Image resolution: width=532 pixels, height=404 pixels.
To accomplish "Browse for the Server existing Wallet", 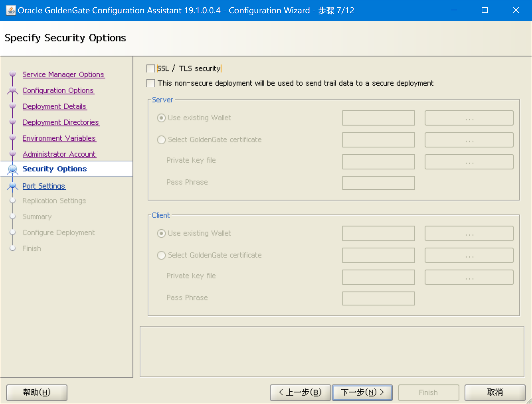I will pyautogui.click(x=469, y=118).
